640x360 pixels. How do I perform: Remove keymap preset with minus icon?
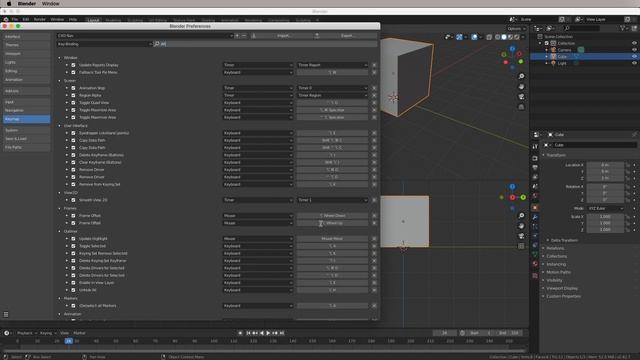(x=244, y=36)
